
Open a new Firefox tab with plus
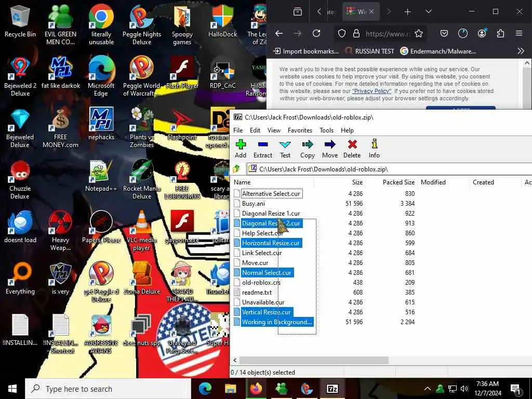pos(407,12)
